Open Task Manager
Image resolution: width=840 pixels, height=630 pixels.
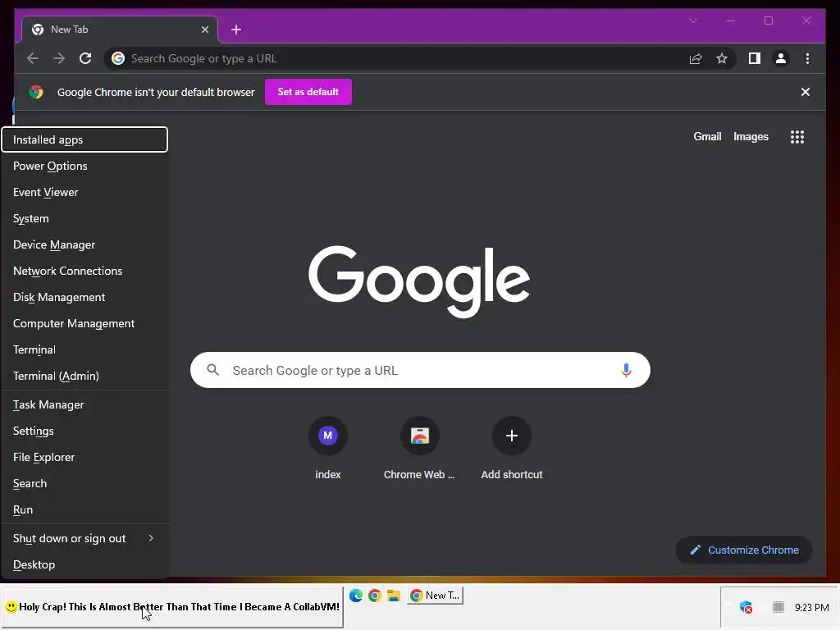(x=84, y=405)
